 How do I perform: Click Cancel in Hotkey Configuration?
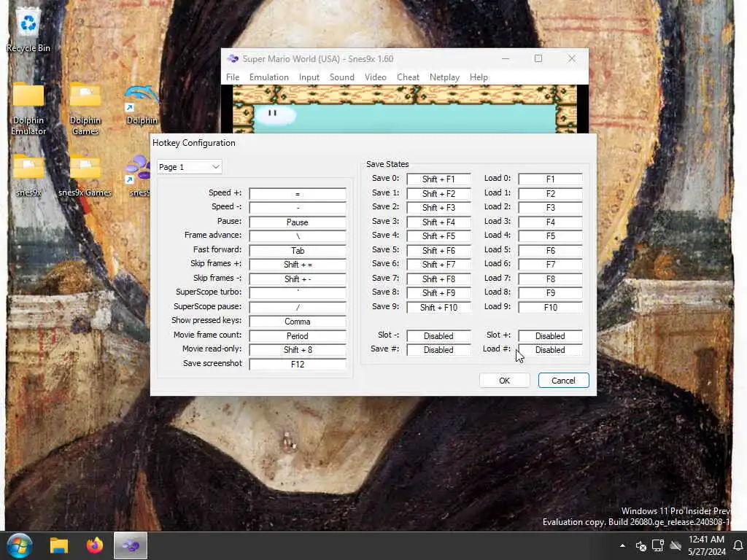point(563,381)
